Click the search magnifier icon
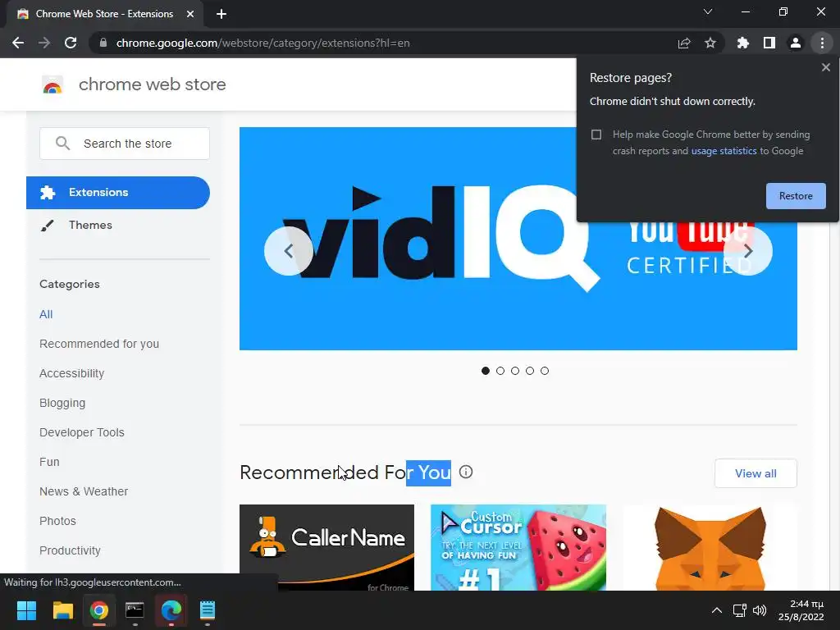 [62, 144]
